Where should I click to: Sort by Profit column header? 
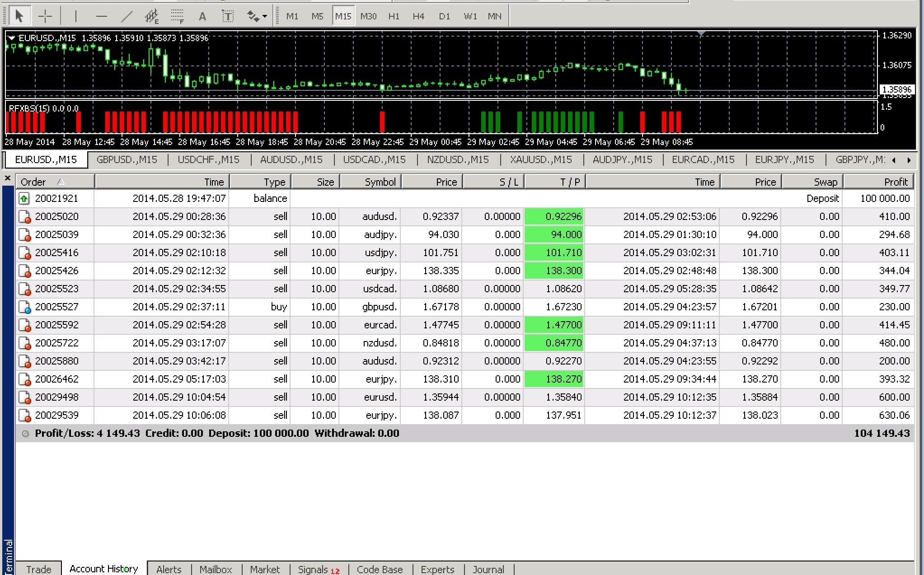click(x=878, y=182)
